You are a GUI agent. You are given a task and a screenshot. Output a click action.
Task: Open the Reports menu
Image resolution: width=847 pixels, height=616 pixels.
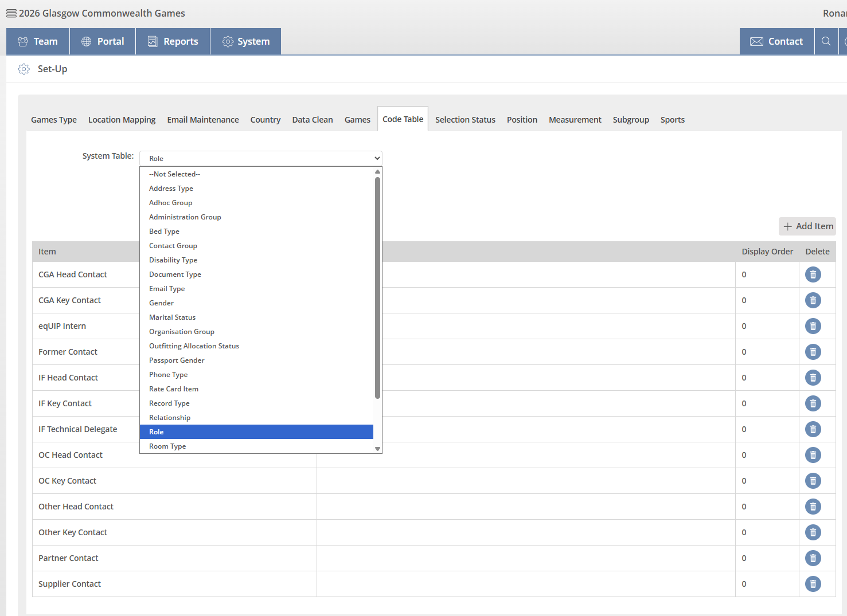173,41
